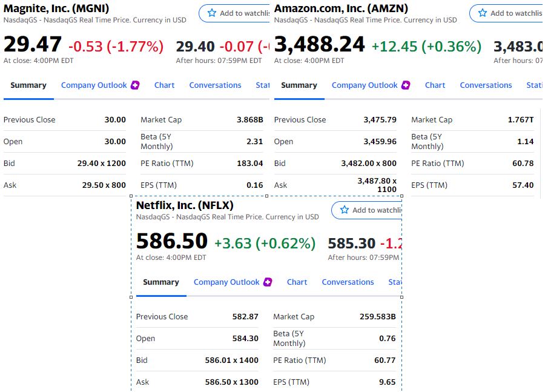The width and height of the screenshot is (545, 392).
Task: Add Magnite to watchlist
Action: tap(234, 13)
